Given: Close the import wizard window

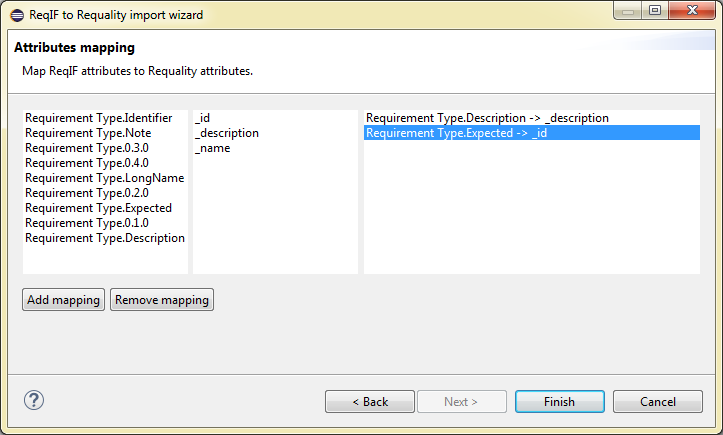Looking at the screenshot, I should point(692,10).
